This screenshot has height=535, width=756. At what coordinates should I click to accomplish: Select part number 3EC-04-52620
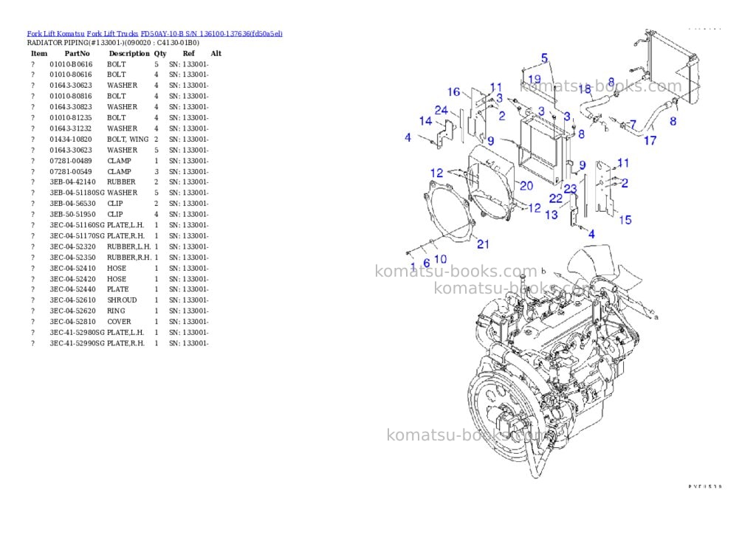pyautogui.click(x=73, y=311)
